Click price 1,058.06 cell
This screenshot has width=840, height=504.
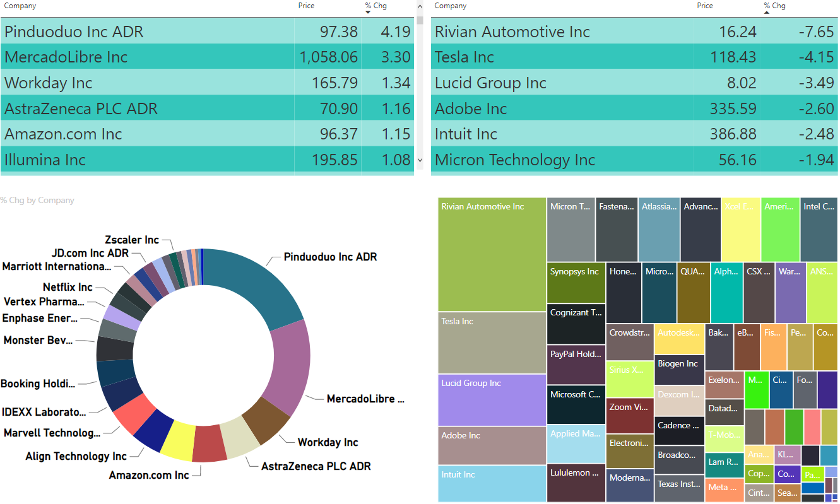point(329,57)
